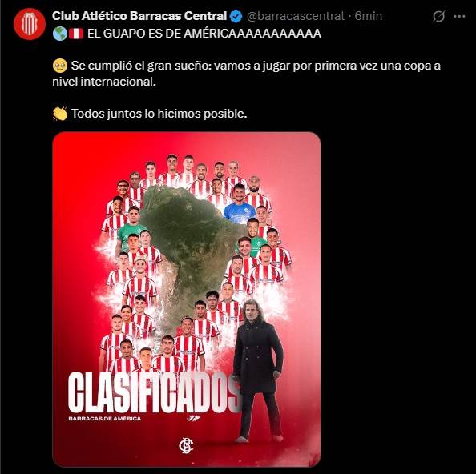Click the goalkeeper in blue jersey

point(240,205)
